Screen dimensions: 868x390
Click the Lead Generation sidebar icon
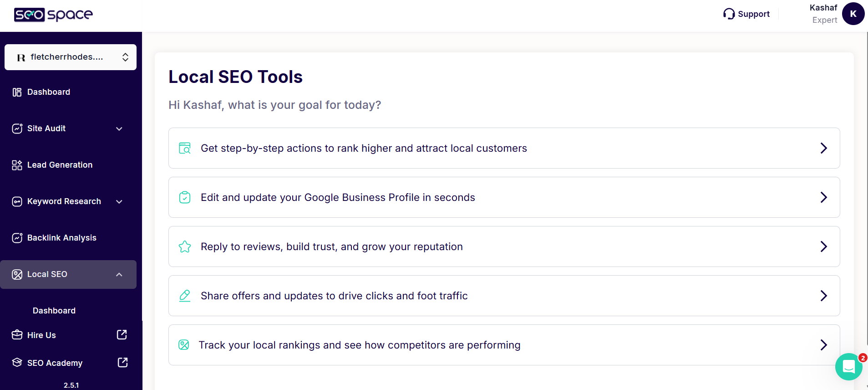pos(17,165)
